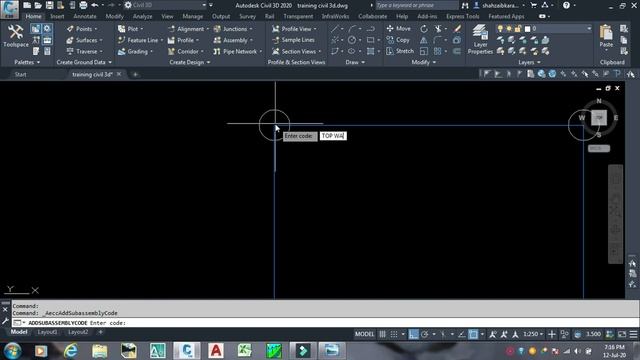Click the search keyword box
Image resolution: width=640 pixels, height=360 pixels.
click(417, 5)
